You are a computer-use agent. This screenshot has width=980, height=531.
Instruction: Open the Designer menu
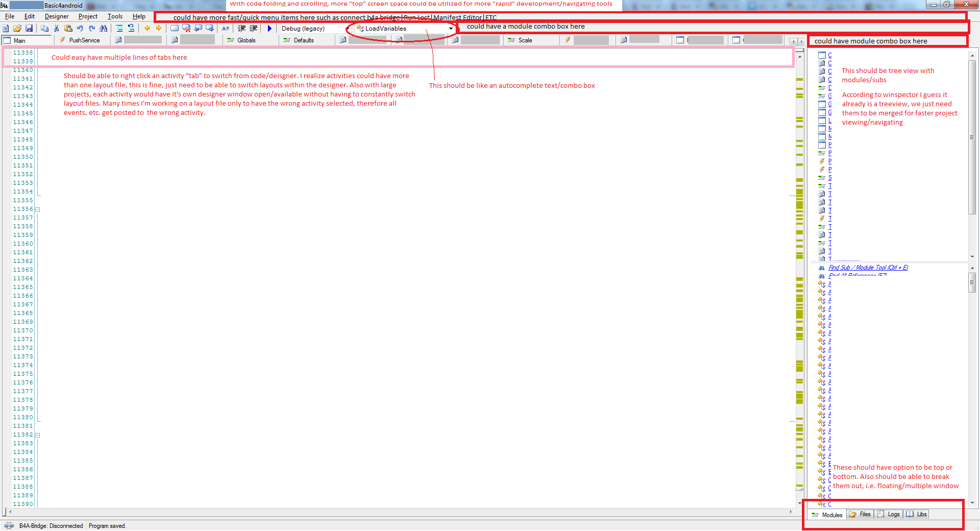click(57, 16)
